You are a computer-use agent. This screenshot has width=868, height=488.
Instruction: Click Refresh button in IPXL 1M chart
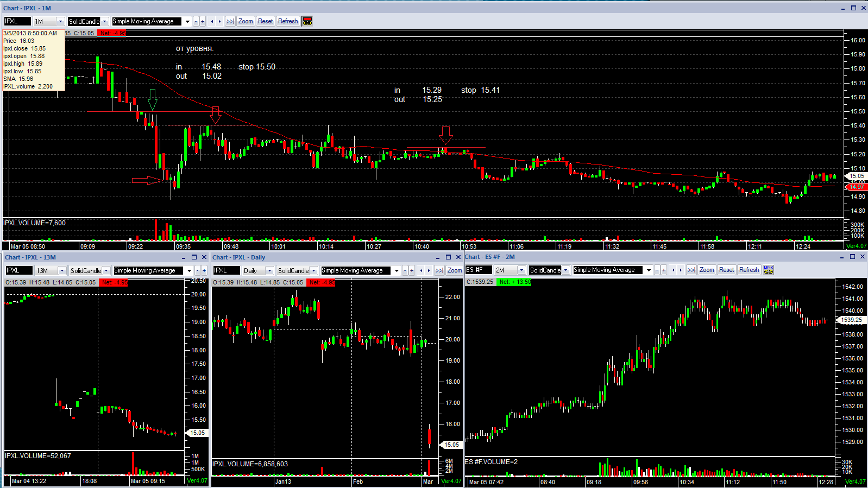click(x=288, y=21)
